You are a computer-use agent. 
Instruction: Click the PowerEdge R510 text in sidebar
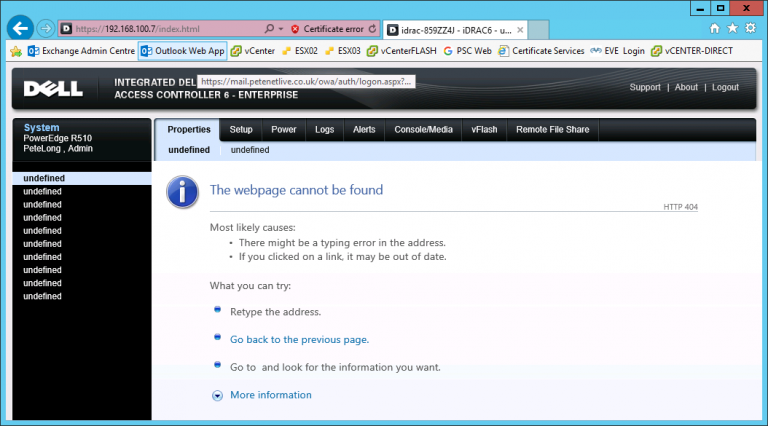pyautogui.click(x=58, y=138)
